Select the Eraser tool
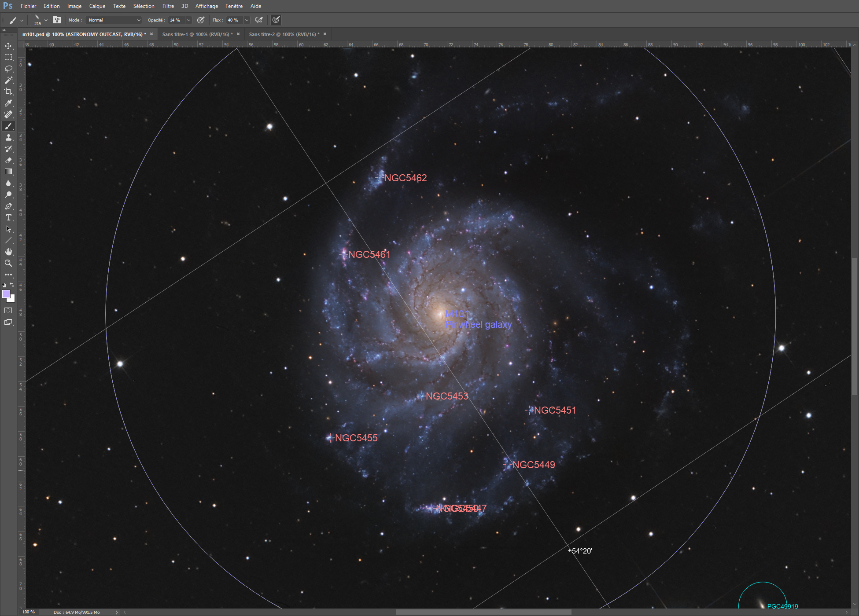The width and height of the screenshot is (859, 616). tap(8, 160)
